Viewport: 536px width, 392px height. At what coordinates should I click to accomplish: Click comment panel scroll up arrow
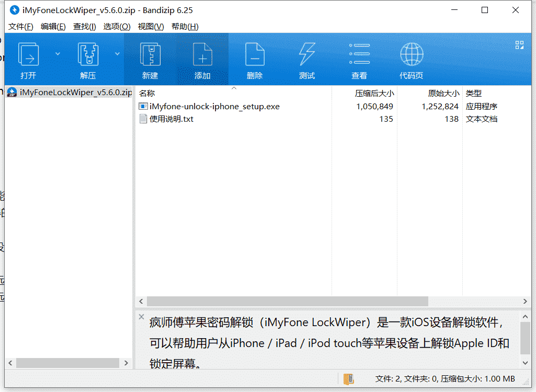[526, 317]
